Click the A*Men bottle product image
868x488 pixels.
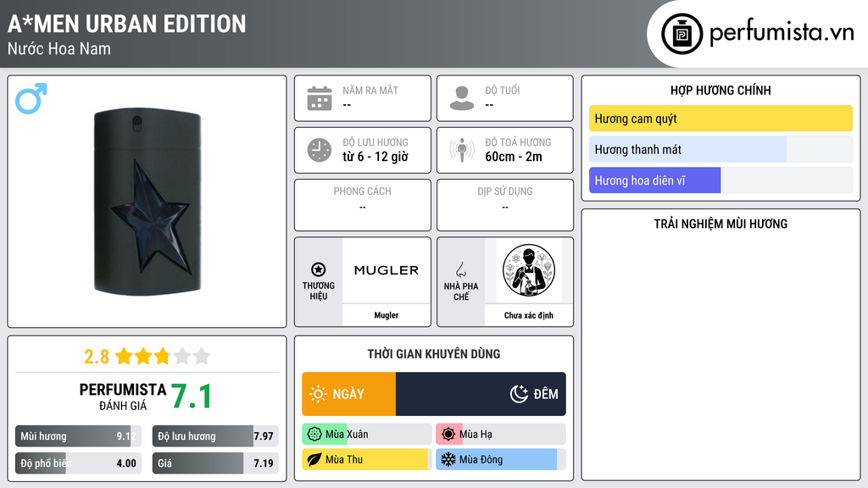[147, 202]
